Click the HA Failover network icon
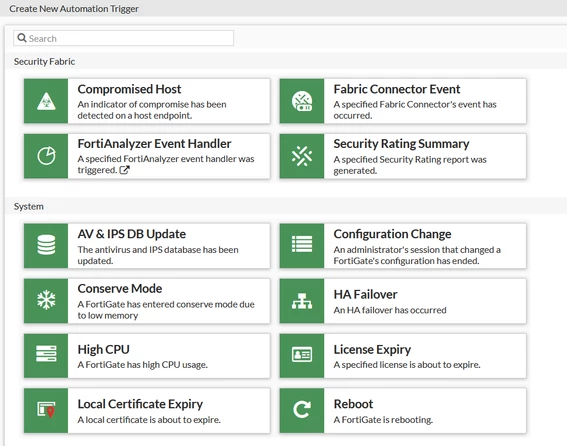 [x=302, y=301]
